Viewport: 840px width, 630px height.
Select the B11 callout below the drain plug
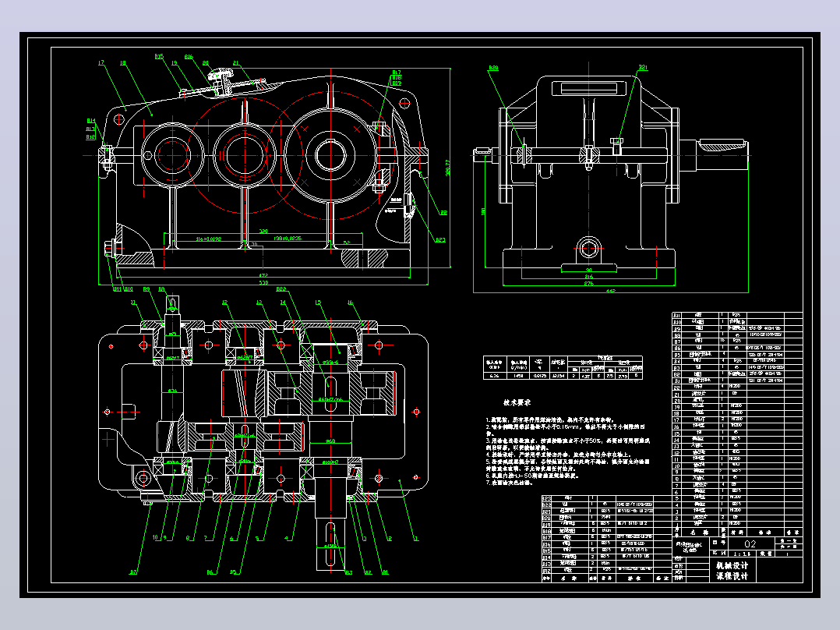tap(118, 289)
